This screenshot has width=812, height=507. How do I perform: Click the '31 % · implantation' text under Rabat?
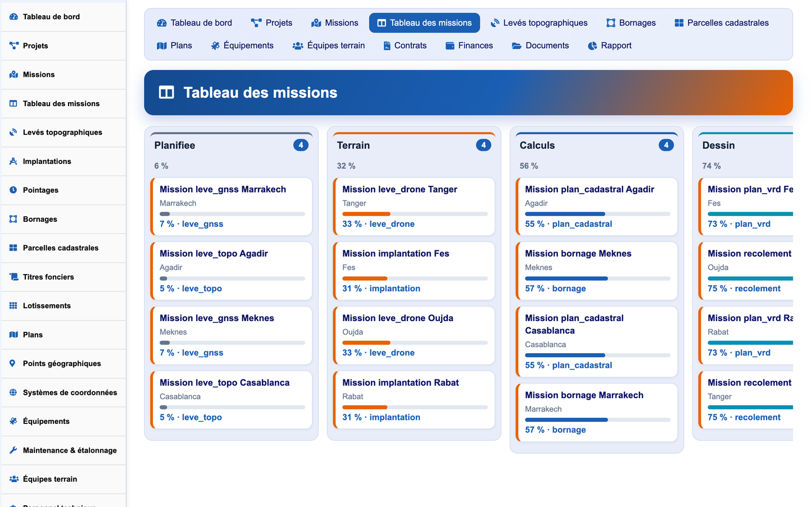click(x=382, y=418)
